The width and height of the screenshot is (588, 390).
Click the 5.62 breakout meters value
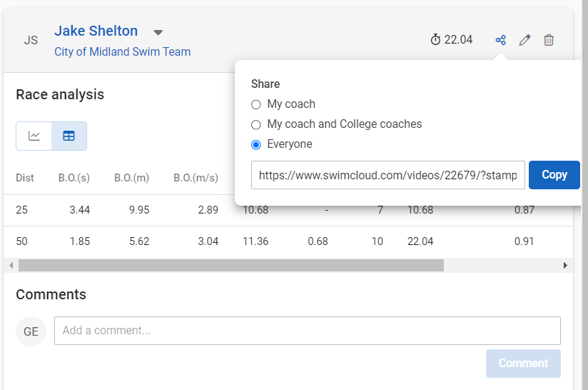(x=139, y=241)
